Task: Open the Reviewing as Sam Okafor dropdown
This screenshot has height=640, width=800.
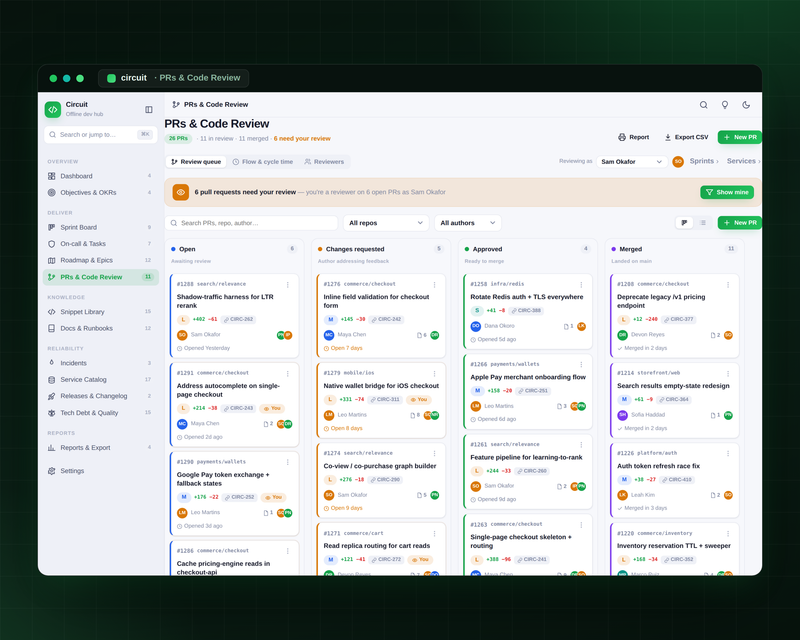Action: point(632,162)
